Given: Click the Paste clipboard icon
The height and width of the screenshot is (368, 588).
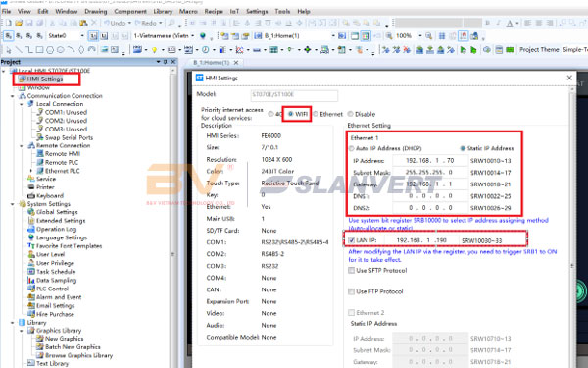Looking at the screenshot, I should click(83, 24).
